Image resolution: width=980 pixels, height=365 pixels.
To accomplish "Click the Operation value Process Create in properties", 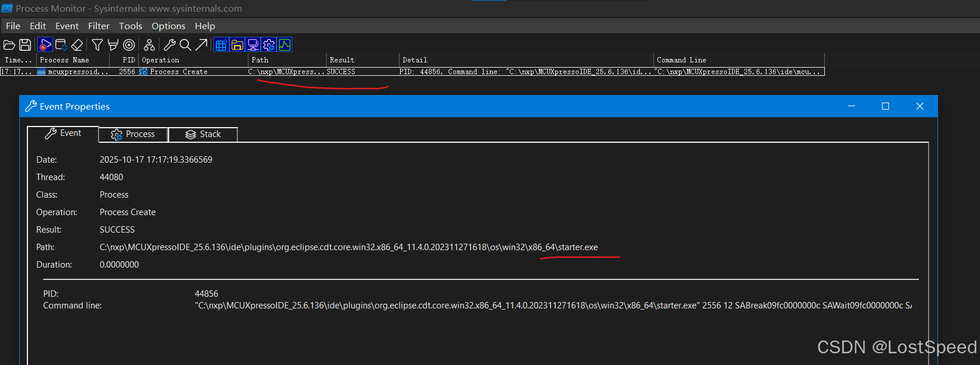I will coord(128,212).
